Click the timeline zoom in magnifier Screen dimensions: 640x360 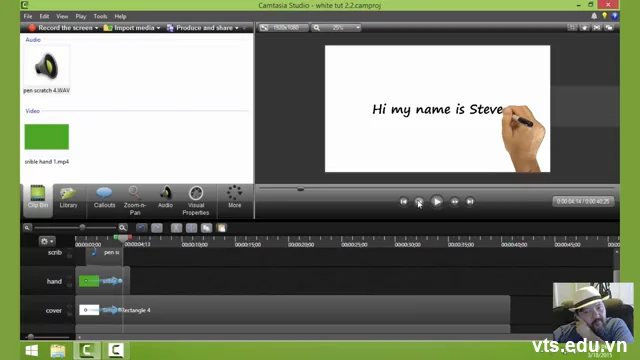122,228
